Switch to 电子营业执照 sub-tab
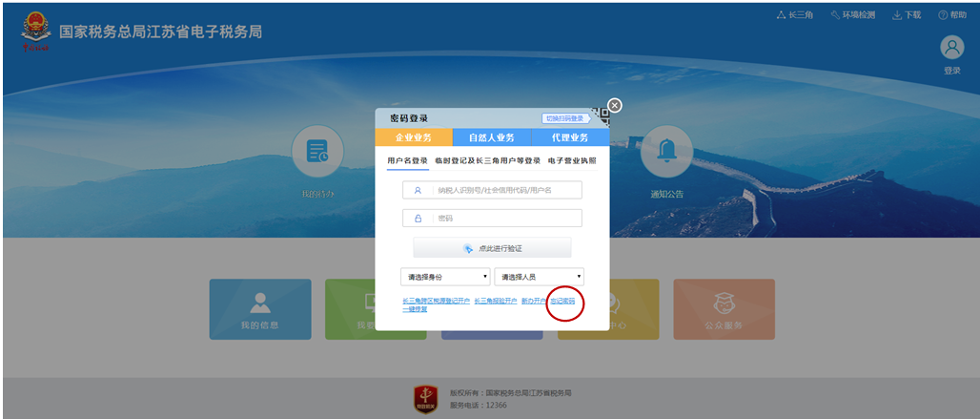980x419 pixels. [572, 160]
